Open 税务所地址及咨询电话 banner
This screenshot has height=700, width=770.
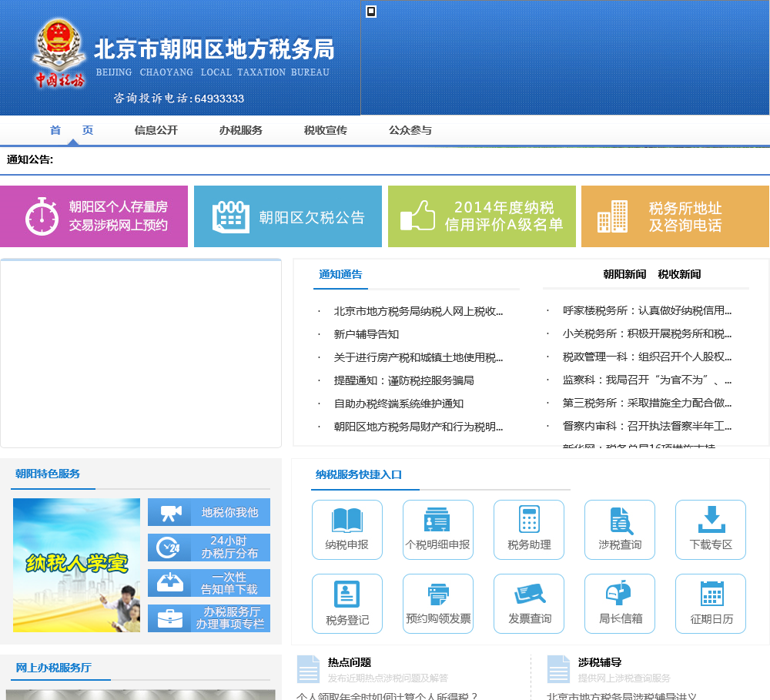pyautogui.click(x=675, y=216)
